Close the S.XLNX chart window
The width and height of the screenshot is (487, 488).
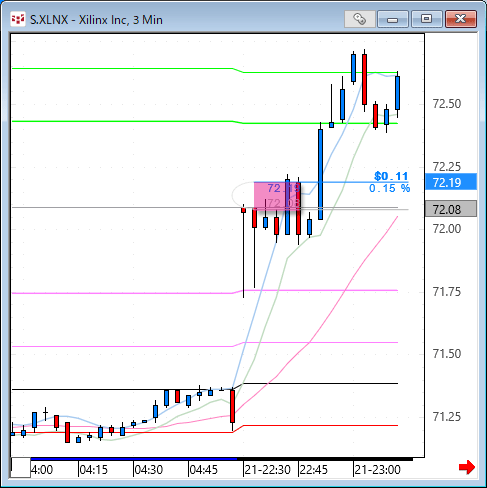(461, 19)
